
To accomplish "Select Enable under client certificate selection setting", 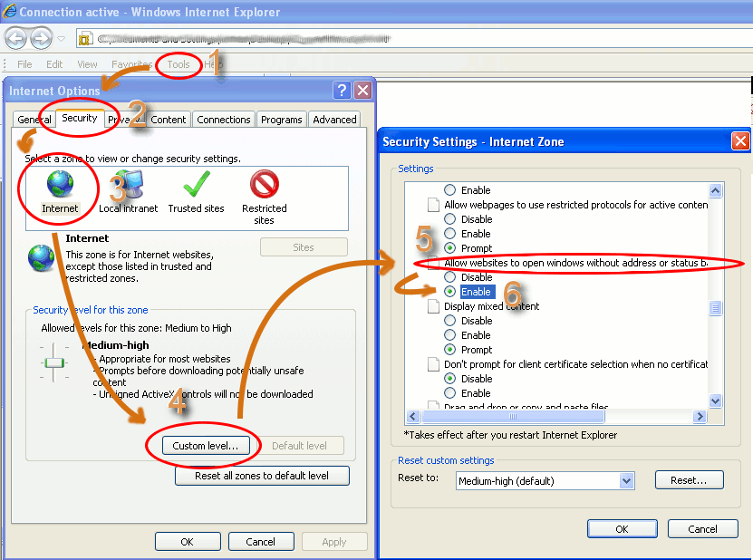I will point(450,393).
